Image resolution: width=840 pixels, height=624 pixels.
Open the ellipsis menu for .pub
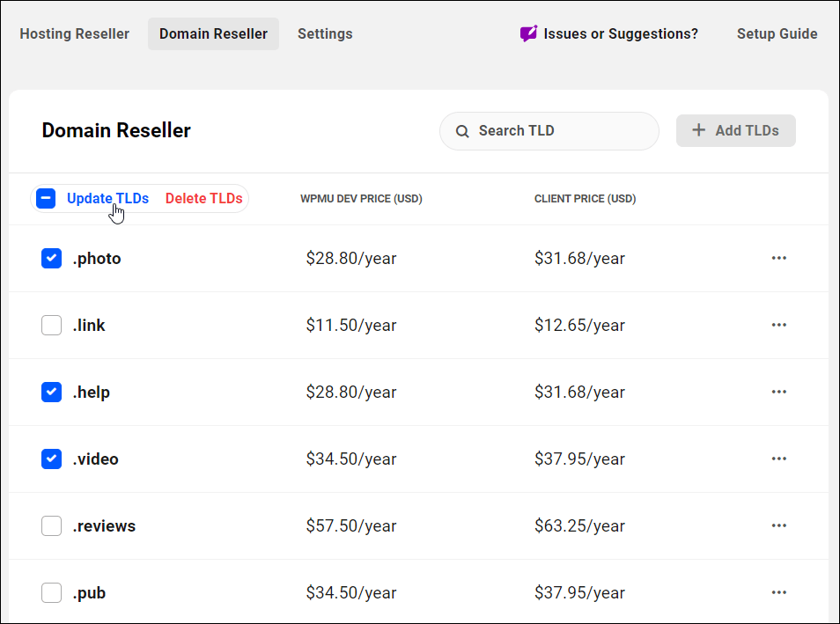tap(778, 592)
